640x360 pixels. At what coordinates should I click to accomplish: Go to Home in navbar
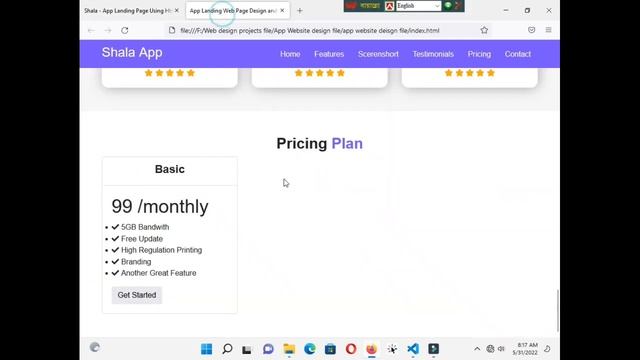(x=290, y=54)
